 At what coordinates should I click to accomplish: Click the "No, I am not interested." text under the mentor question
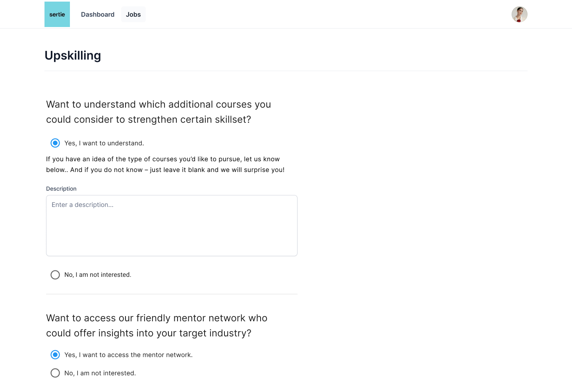click(x=100, y=373)
